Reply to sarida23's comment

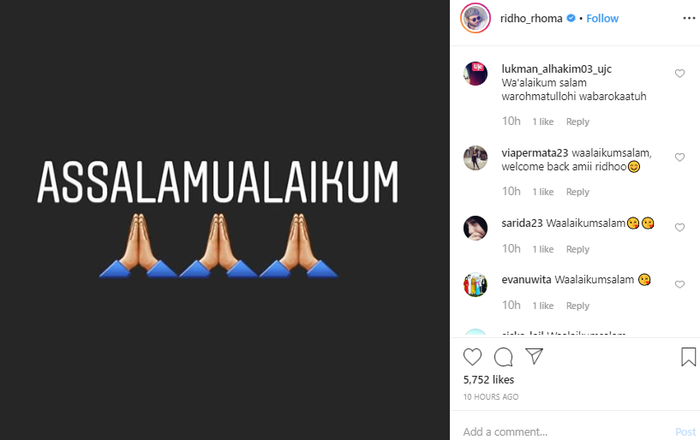point(578,249)
